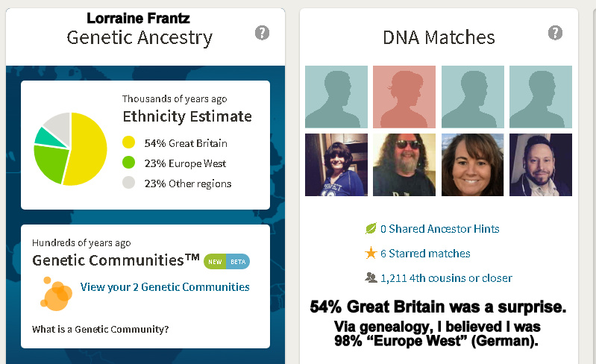Click DNA Matches help question mark icon
Viewport: 596px width, 364px height.
click(555, 33)
